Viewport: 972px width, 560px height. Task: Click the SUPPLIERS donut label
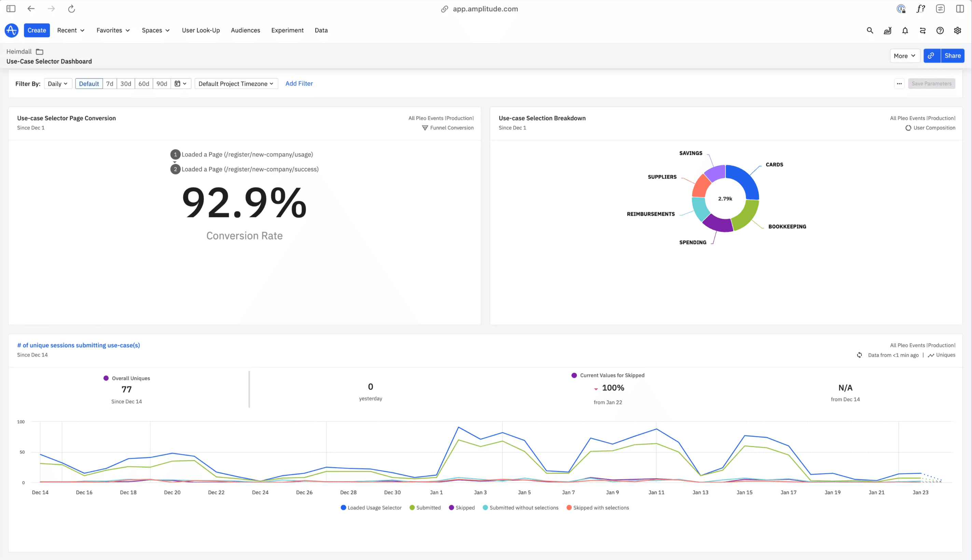[662, 177]
